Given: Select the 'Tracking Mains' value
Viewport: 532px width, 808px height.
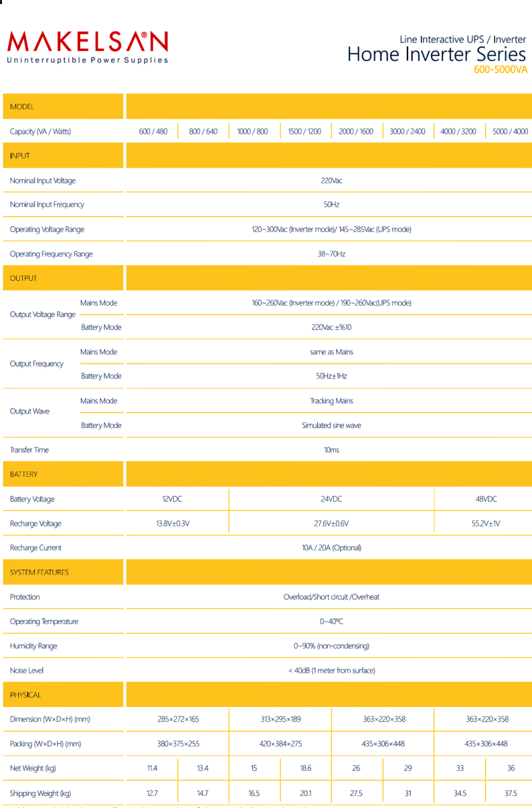Looking at the screenshot, I should [331, 401].
